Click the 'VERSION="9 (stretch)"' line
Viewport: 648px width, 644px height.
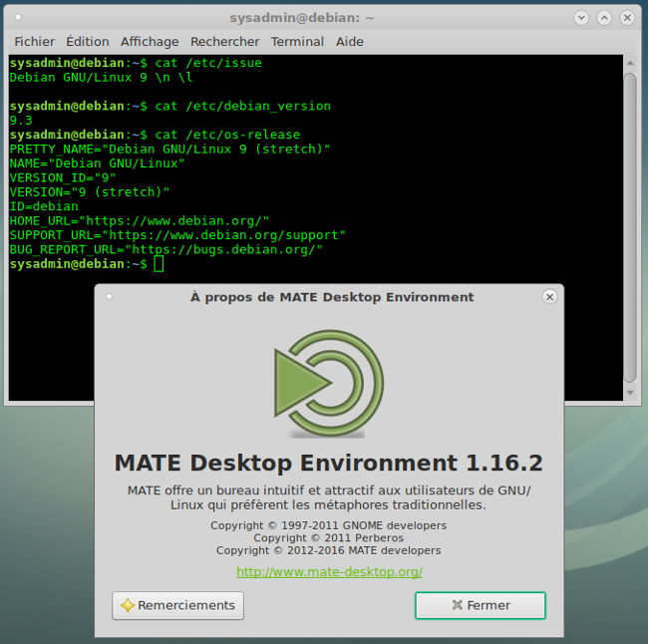(90, 191)
